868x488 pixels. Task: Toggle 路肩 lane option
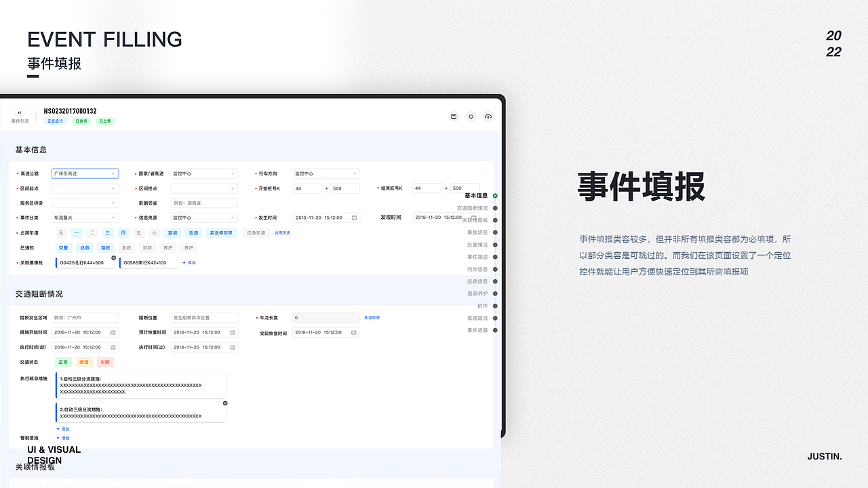click(173, 232)
